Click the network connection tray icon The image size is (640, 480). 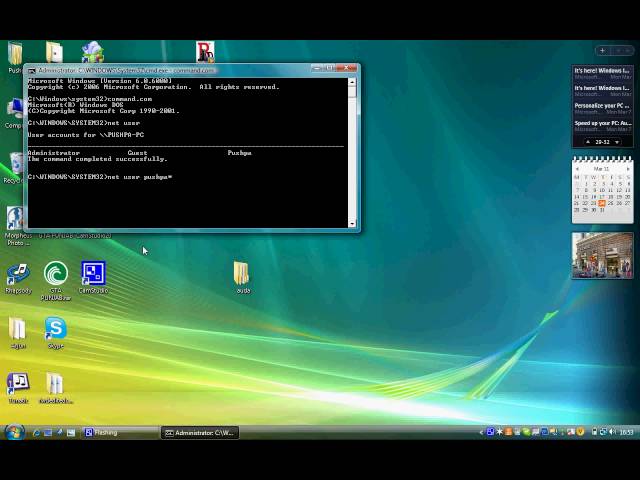[x=603, y=432]
